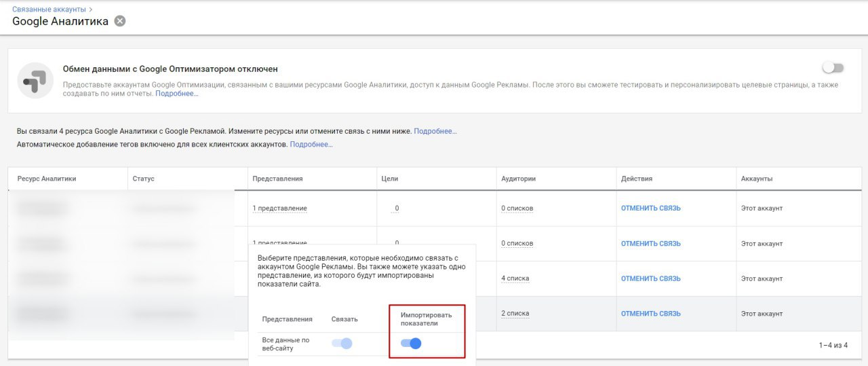868x366 pixels.
Task: Click ОТМЕНИТЬ СВЯЗЬ in the second table row
Action: pos(650,244)
